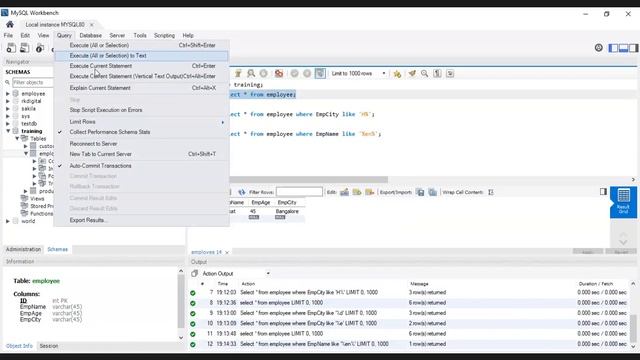
Task: Toggle the result side pane icon
Action: click(603, 191)
